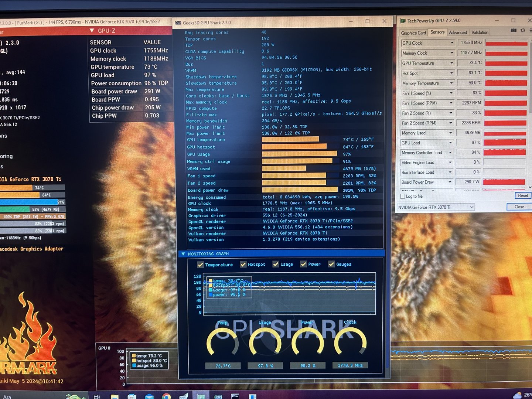The height and width of the screenshot is (399, 532).
Task: Click the GPU-Z Hot Spot history graph
Action: point(506,73)
